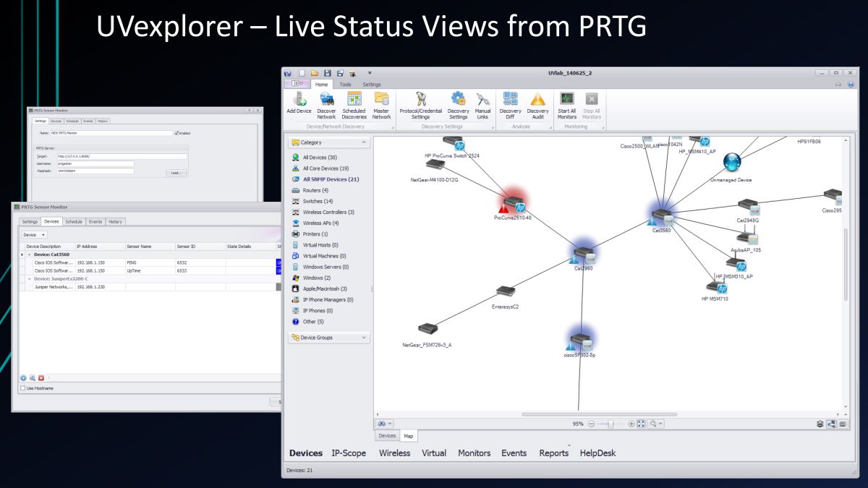Open the Wireless section
868x488 pixels.
click(x=394, y=453)
